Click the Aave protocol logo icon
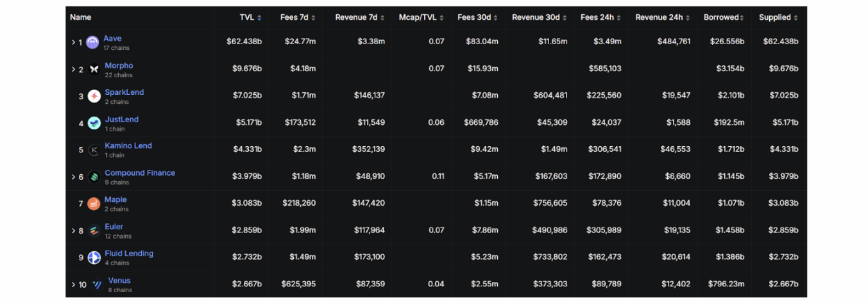 [x=92, y=43]
